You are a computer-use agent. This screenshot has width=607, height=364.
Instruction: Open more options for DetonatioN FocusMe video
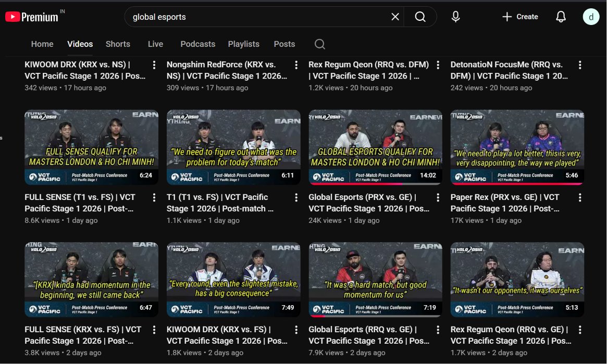tap(580, 65)
